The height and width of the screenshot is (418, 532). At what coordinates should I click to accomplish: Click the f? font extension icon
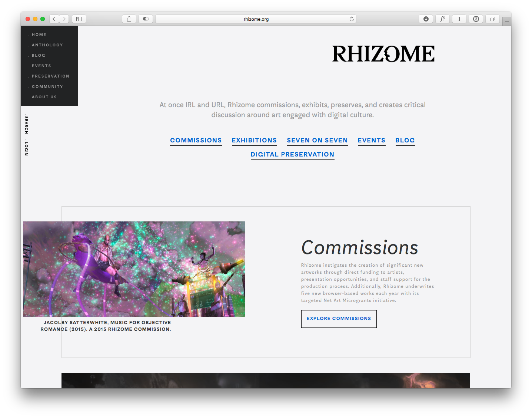(x=442, y=19)
